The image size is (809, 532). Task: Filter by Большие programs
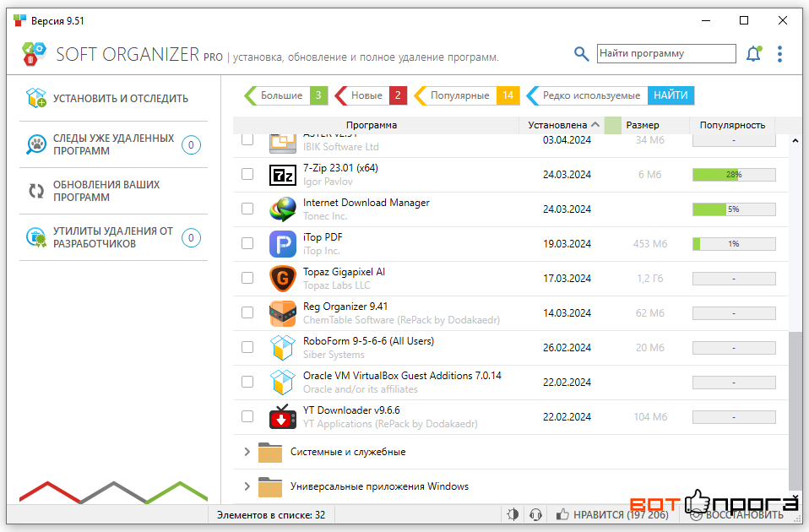pos(285,95)
